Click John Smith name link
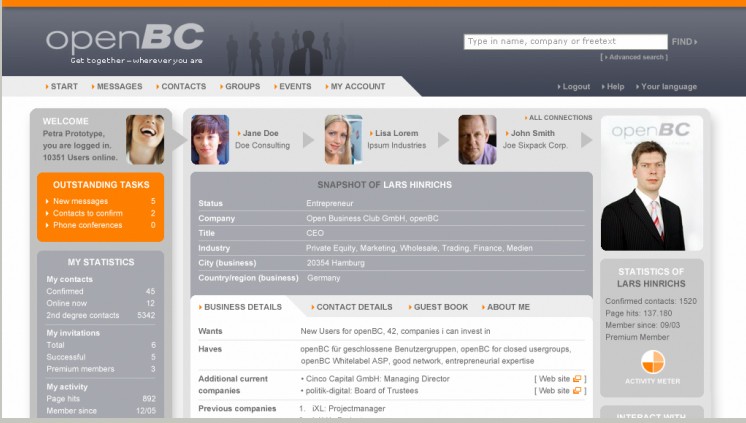This screenshot has width=746, height=423. pos(532,133)
